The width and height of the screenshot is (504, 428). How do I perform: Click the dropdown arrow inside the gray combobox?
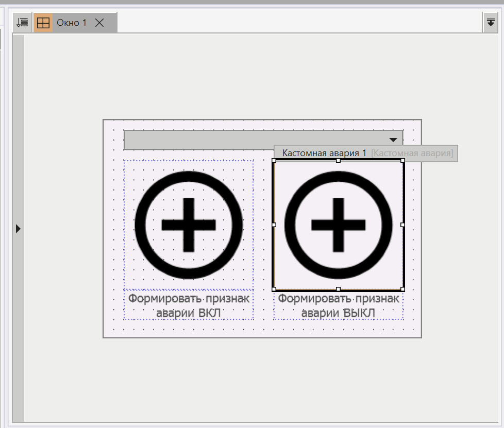393,139
